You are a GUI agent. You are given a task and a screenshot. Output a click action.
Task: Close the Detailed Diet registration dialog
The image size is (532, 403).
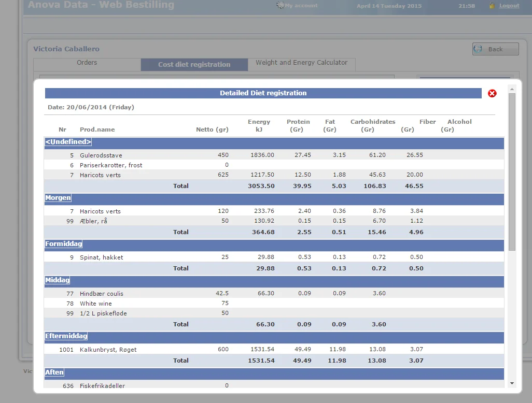(492, 93)
